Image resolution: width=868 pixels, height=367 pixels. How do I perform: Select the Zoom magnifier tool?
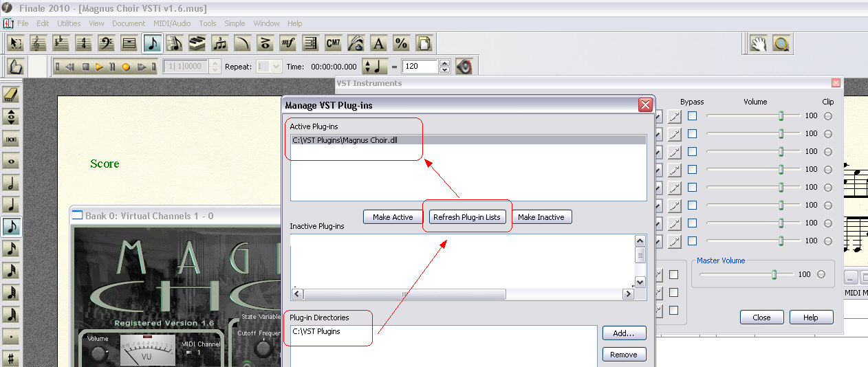click(781, 44)
